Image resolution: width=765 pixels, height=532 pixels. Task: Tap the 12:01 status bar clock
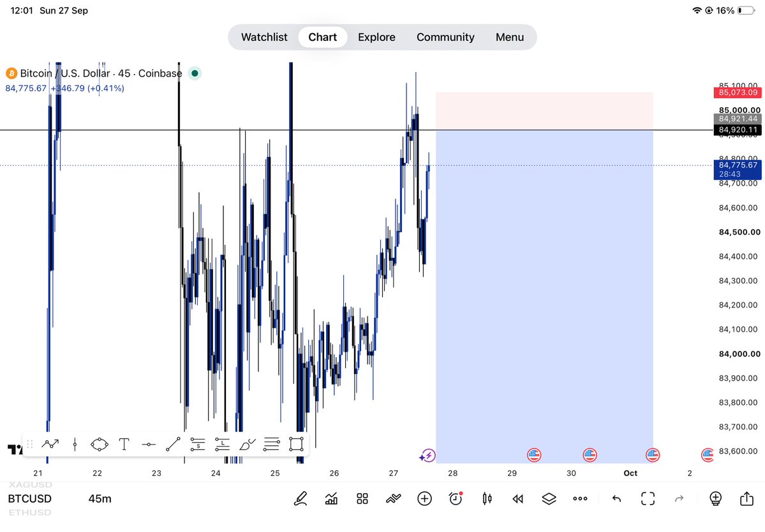pos(22,10)
